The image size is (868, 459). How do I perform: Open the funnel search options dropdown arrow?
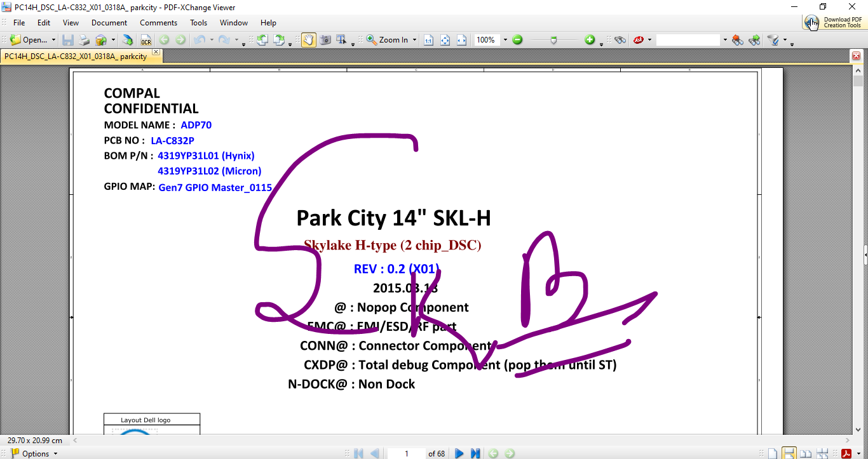pos(785,40)
